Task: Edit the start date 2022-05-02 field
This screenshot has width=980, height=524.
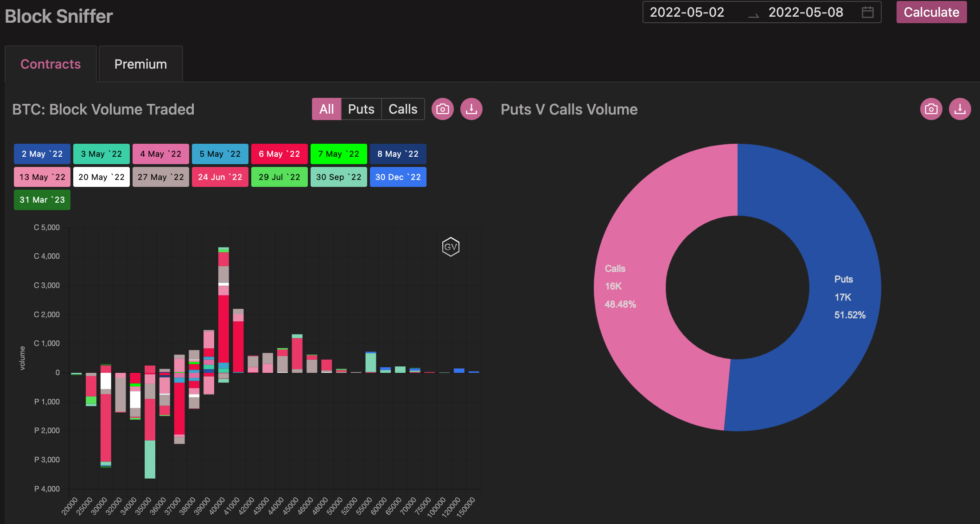Action: click(687, 12)
